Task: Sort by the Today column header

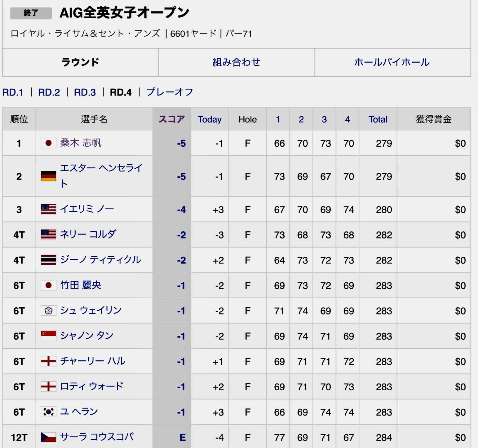Action: (x=210, y=119)
